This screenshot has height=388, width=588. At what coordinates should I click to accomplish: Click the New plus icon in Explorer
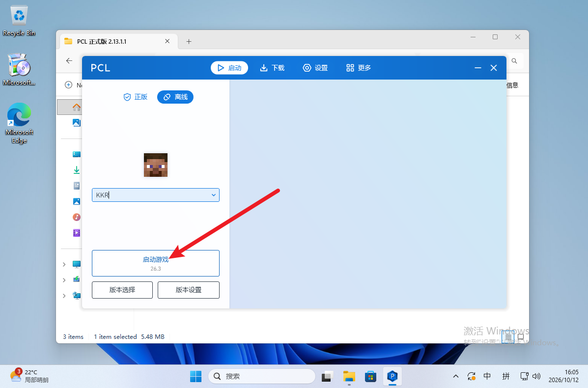pos(69,85)
